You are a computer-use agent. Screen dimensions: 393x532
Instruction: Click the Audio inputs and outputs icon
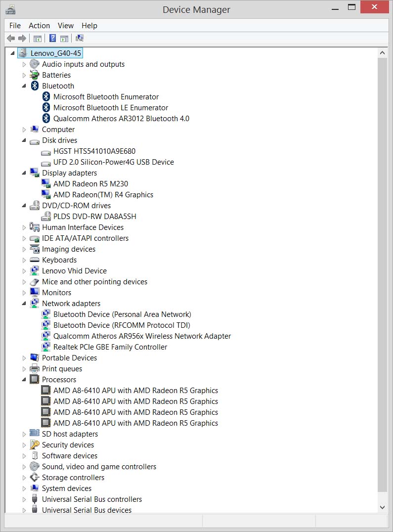point(34,64)
